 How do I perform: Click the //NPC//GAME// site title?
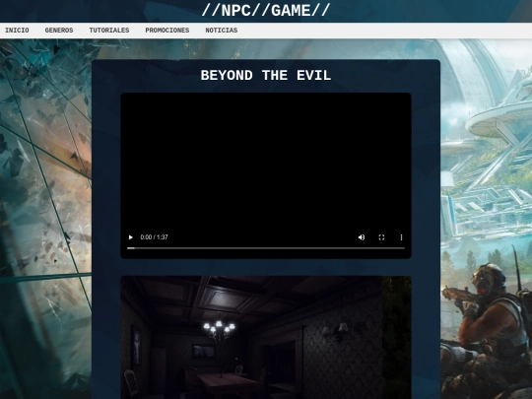pyautogui.click(x=266, y=11)
